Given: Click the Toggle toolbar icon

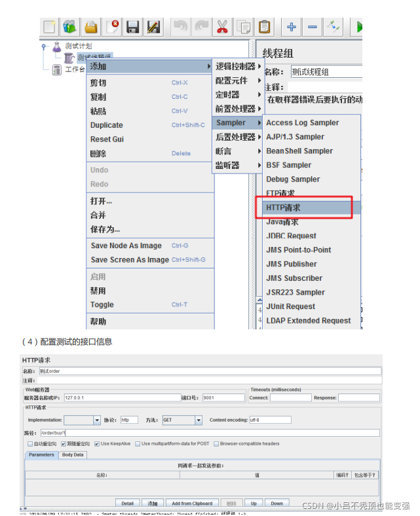Looking at the screenshot, I should point(334,27).
